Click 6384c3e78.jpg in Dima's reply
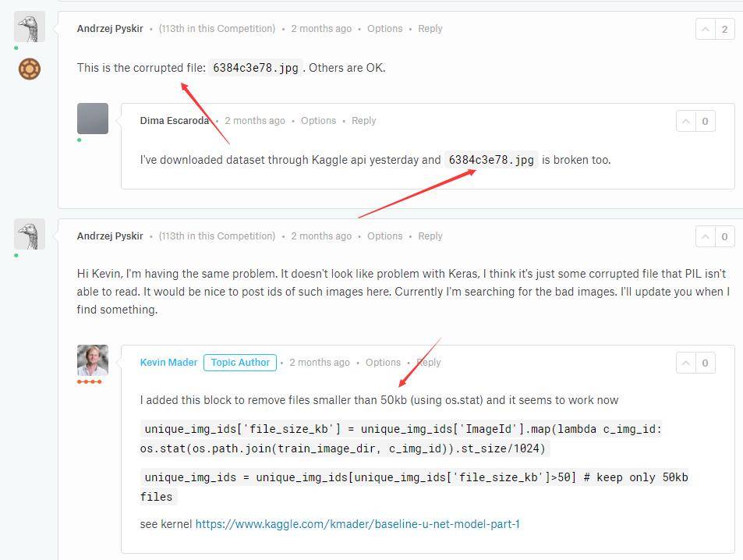This screenshot has height=560, width=743. tap(491, 160)
